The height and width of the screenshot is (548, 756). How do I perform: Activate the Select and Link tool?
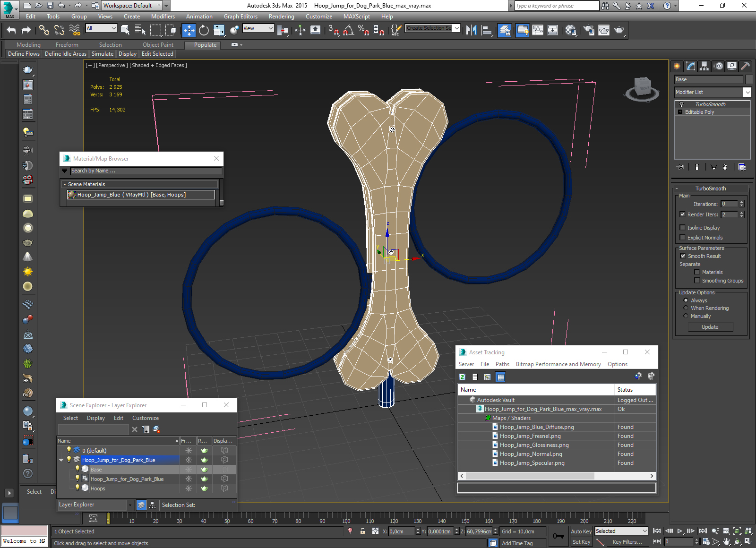(x=44, y=30)
